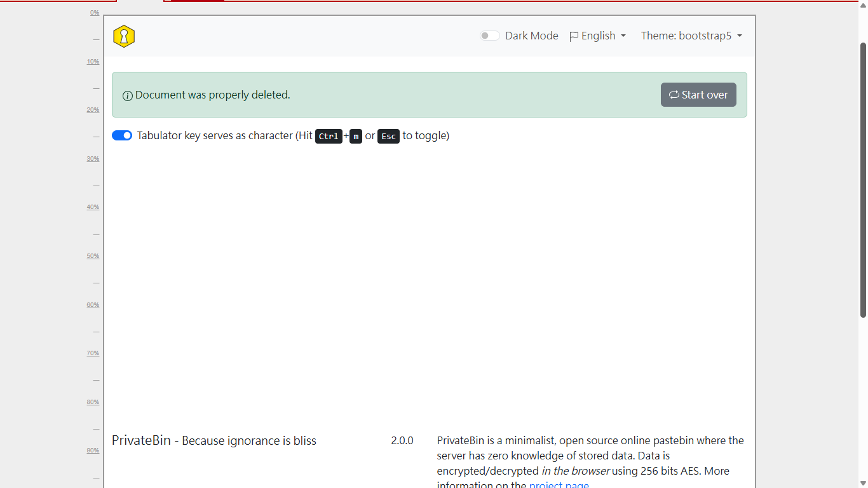
Task: Open the project page link
Action: 559,485
